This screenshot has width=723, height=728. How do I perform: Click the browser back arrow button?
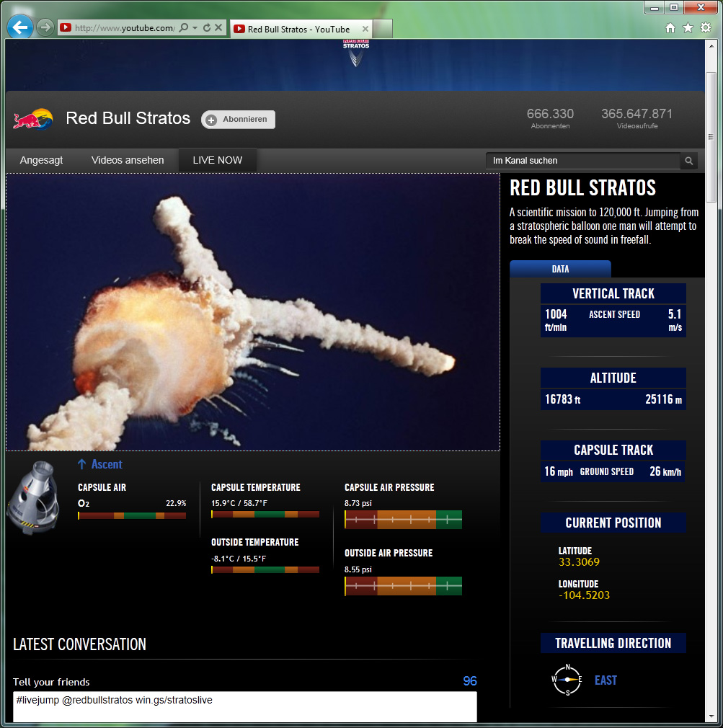[x=20, y=27]
